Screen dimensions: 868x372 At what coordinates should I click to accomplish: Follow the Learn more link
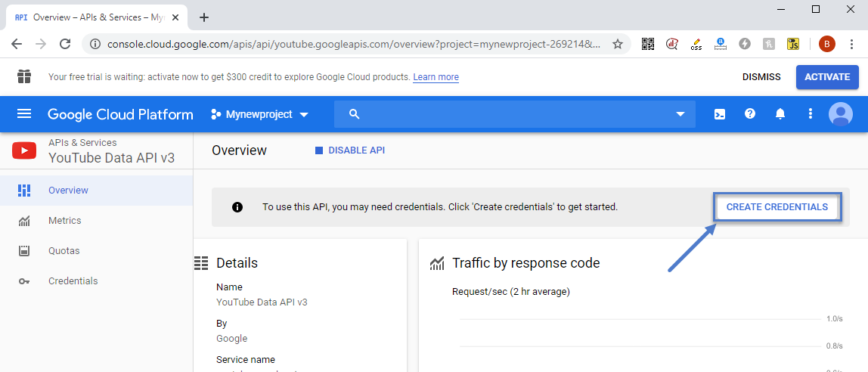[x=436, y=77]
